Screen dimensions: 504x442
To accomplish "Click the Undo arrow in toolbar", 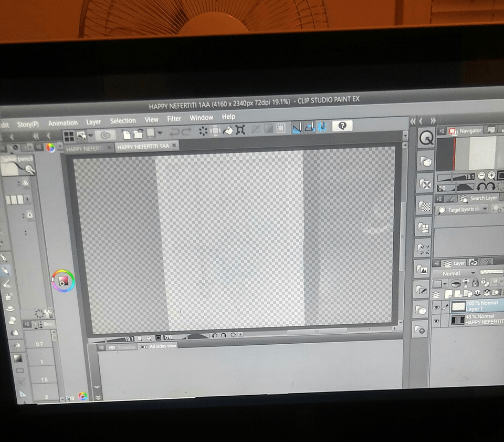I will point(174,132).
